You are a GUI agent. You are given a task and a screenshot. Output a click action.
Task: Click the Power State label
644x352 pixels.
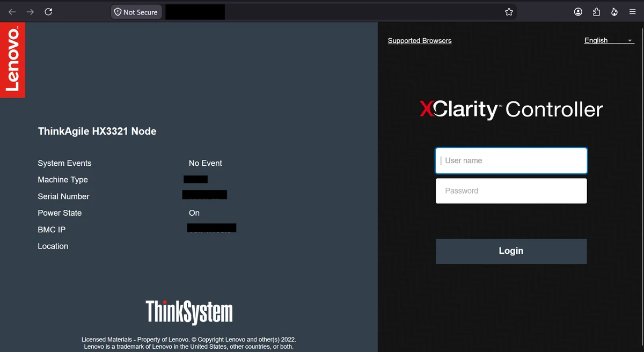[x=60, y=213]
